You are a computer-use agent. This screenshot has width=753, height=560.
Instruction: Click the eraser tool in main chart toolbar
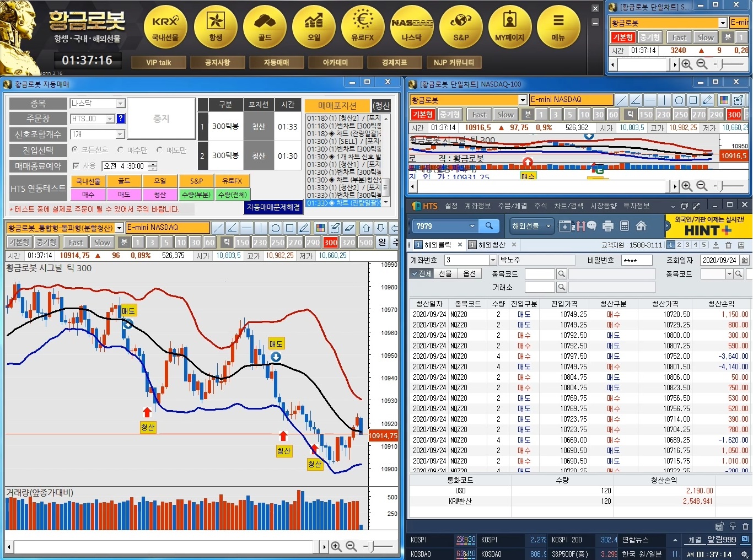point(349,228)
